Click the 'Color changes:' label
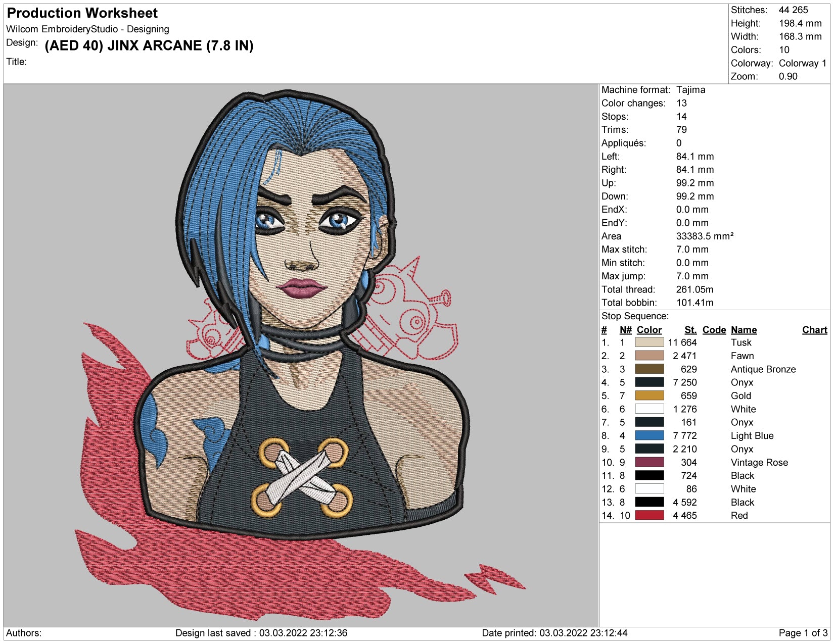Viewport: 834px width, 644px height. coord(633,103)
